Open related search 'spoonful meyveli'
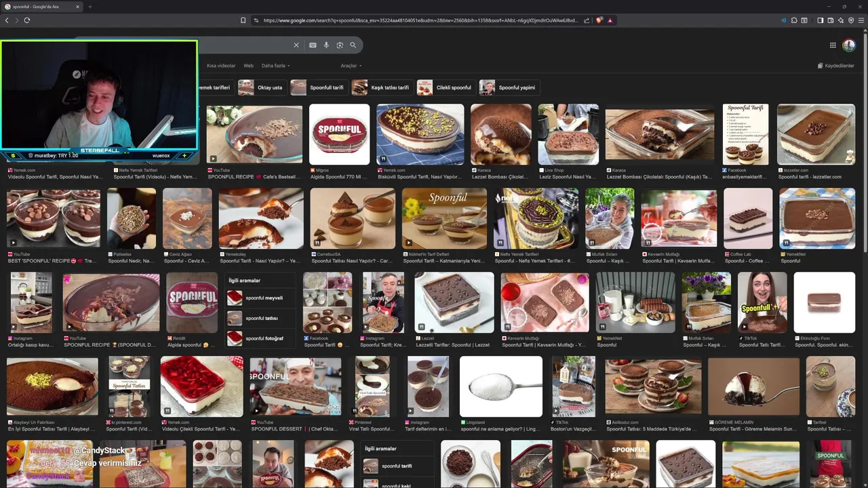 pyautogui.click(x=260, y=298)
